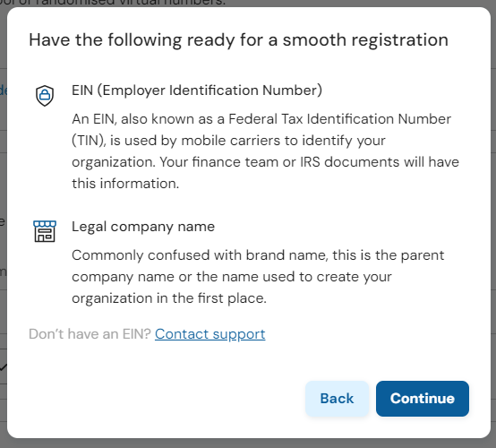Click the dialog heading about smooth registration
This screenshot has height=448, width=496.
click(238, 40)
